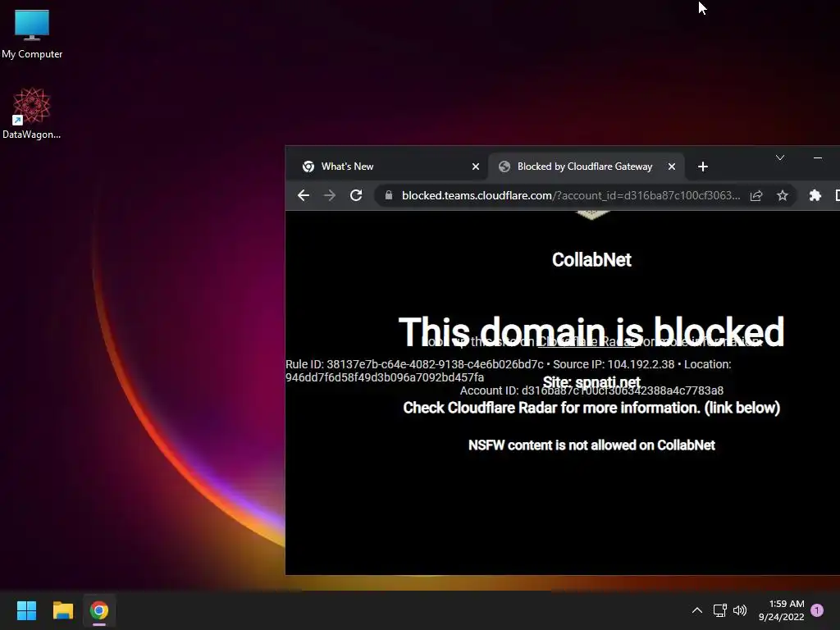Reload the blocked page

click(356, 195)
